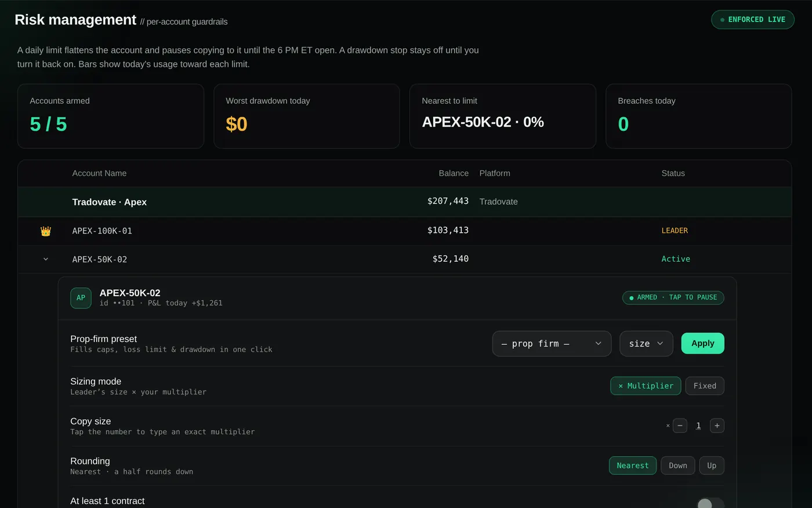Click the Account Name column header

tap(99, 173)
